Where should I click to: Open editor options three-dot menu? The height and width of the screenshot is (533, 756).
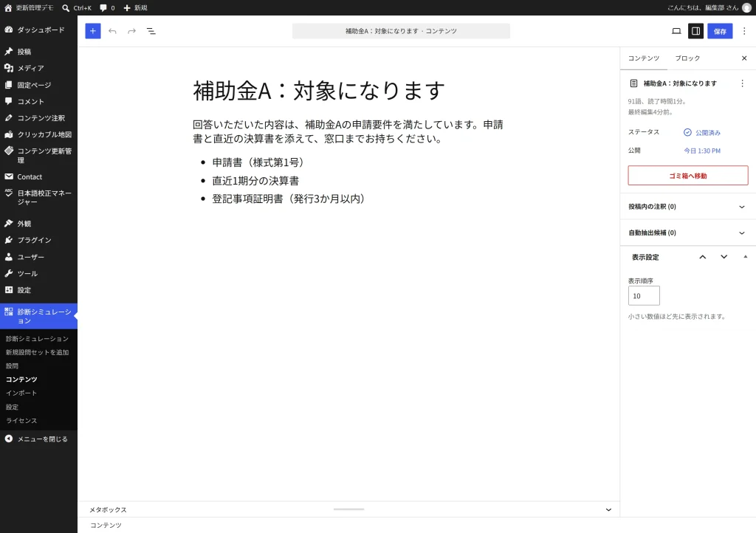(x=744, y=31)
